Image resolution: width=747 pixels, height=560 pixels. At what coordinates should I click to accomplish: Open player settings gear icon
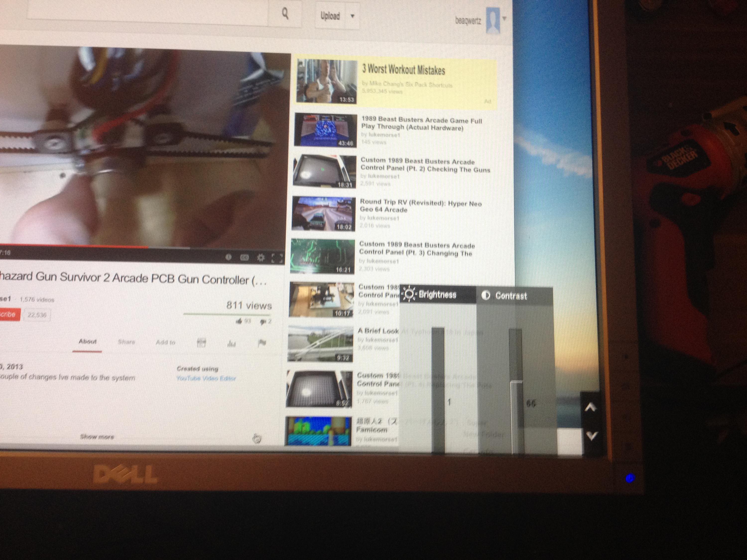(x=260, y=258)
